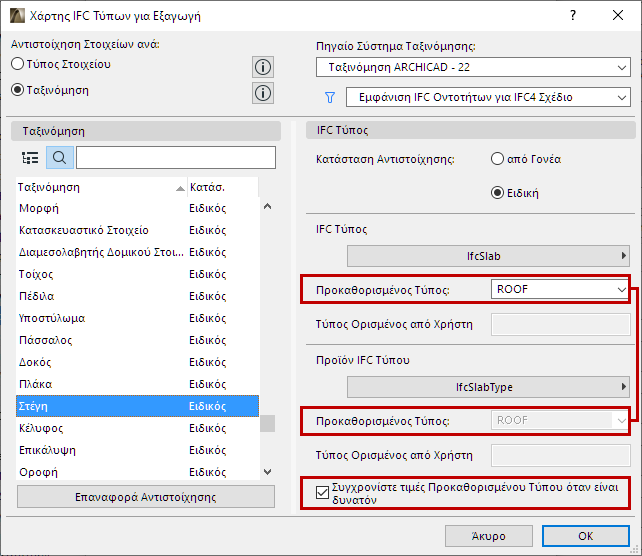Image resolution: width=642 pixels, height=556 pixels.
Task: Toggle Συγχρονίστε τιμές Προκαθορισμένου Τύπου checkbox
Action: 322,493
